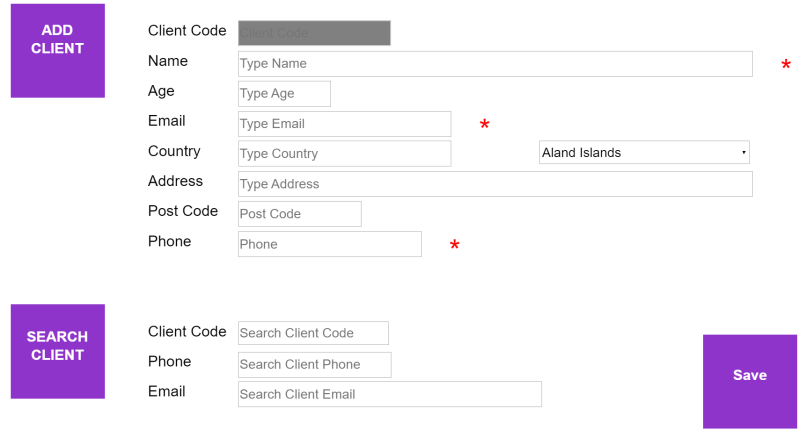Select the Type Email input field
Screen dimensions: 800x437
click(x=344, y=124)
